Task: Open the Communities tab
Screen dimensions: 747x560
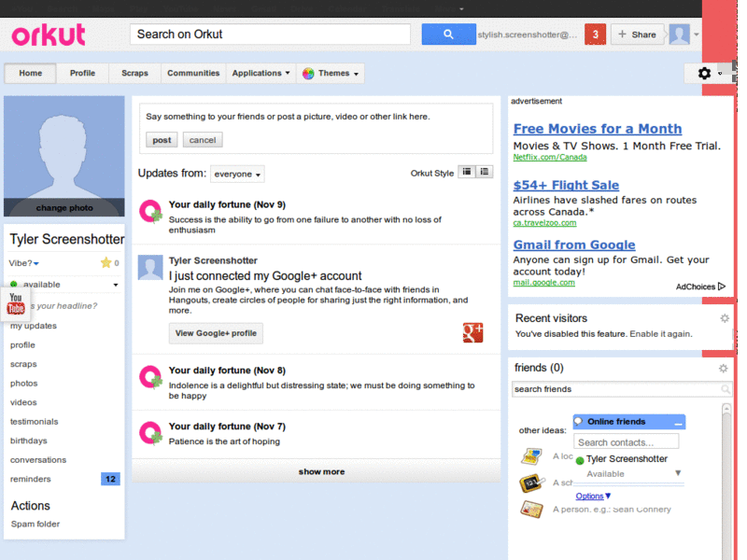Action: 193,74
